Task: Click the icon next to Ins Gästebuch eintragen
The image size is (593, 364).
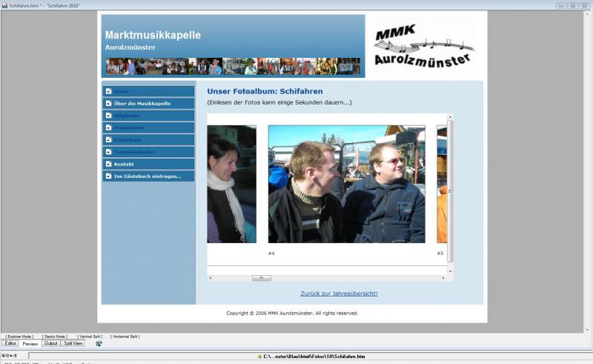Action: [109, 176]
